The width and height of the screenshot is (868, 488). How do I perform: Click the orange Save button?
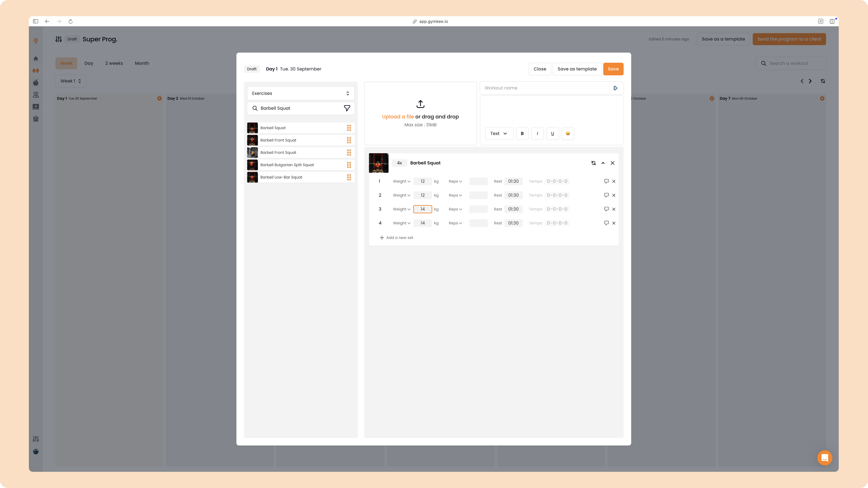tap(613, 69)
